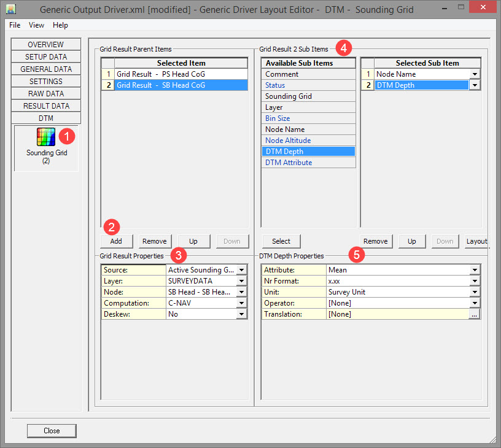Open the Translation browse ellipsis button
The height and width of the screenshot is (448, 501).
475,314
